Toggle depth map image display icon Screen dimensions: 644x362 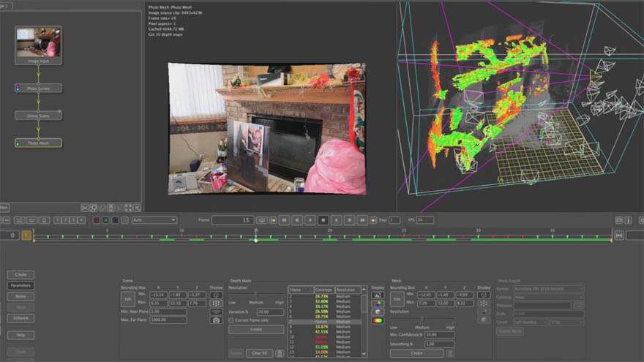378,295
